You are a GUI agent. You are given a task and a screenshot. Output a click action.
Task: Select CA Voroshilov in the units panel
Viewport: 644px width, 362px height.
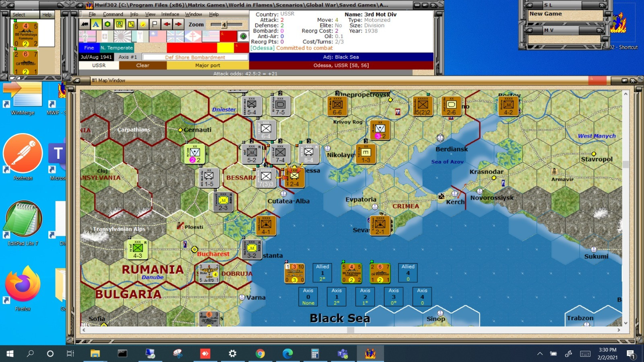click(26, 62)
